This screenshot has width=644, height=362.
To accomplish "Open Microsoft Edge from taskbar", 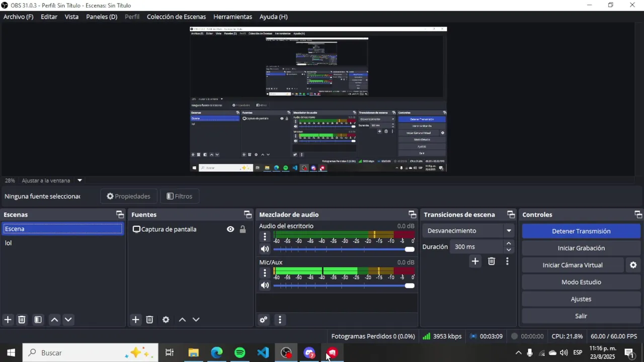I will click(x=217, y=353).
